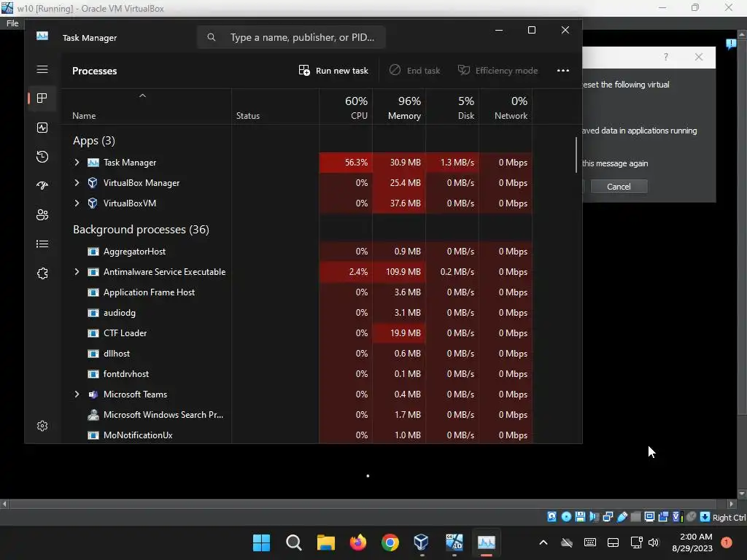Sort processes by Network column
Viewport: 747px width, 560px height.
coord(506,108)
